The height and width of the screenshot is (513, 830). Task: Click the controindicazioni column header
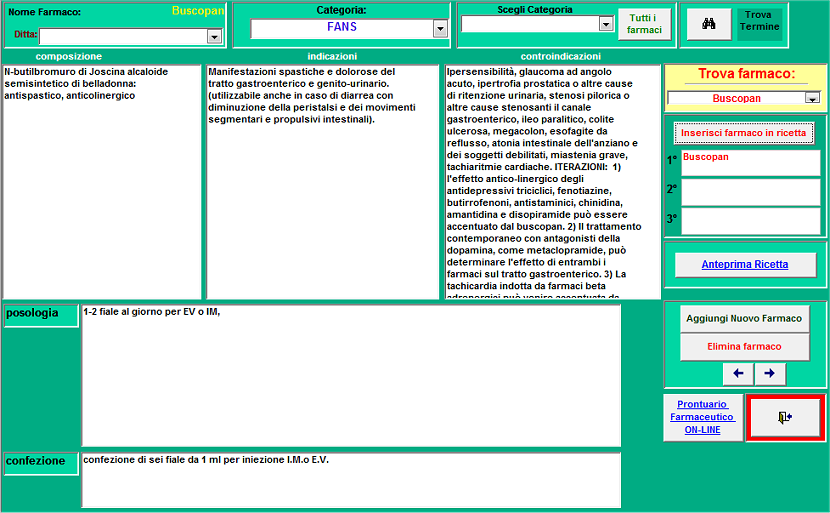[561, 57]
